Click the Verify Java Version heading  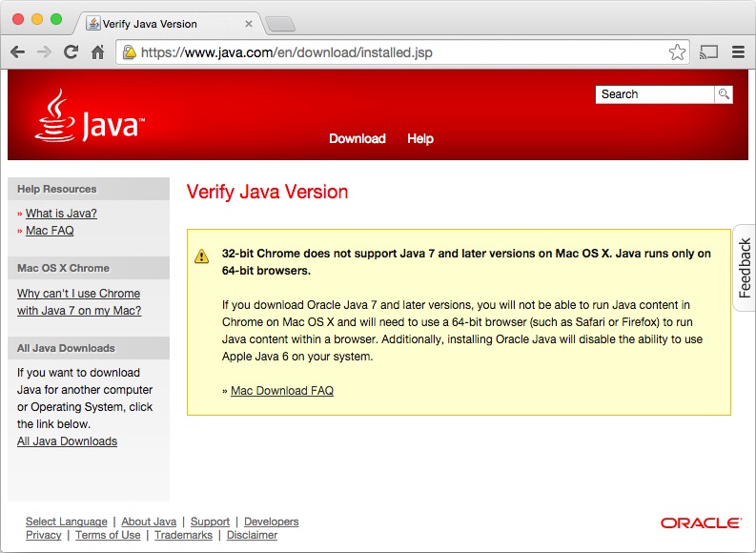(x=267, y=192)
